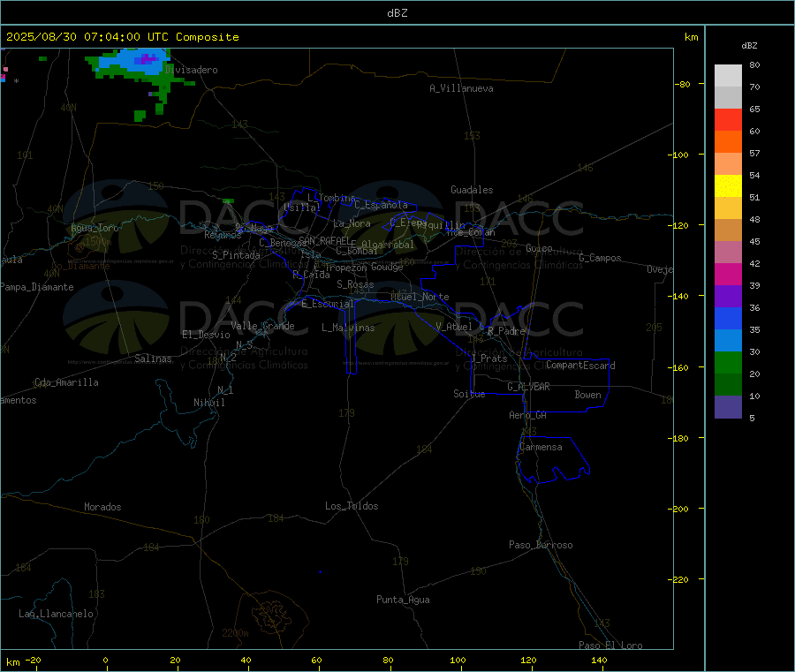This screenshot has height=672, width=795.
Task: Select the dark green 10 dBZ legend swatch
Action: (x=728, y=385)
